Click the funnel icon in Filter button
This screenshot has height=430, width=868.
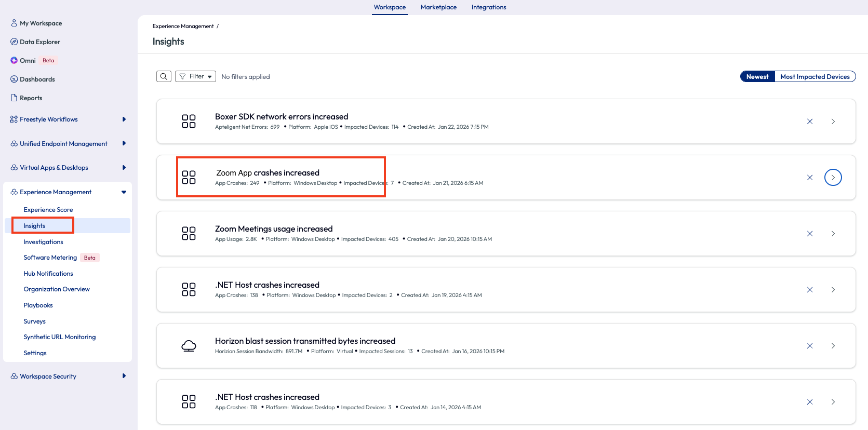coord(182,76)
